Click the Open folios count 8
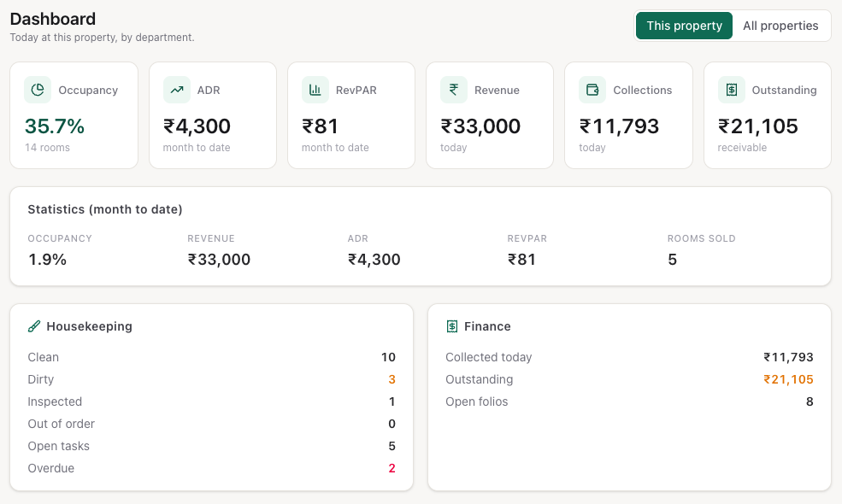The height and width of the screenshot is (504, 842). pyautogui.click(x=810, y=402)
